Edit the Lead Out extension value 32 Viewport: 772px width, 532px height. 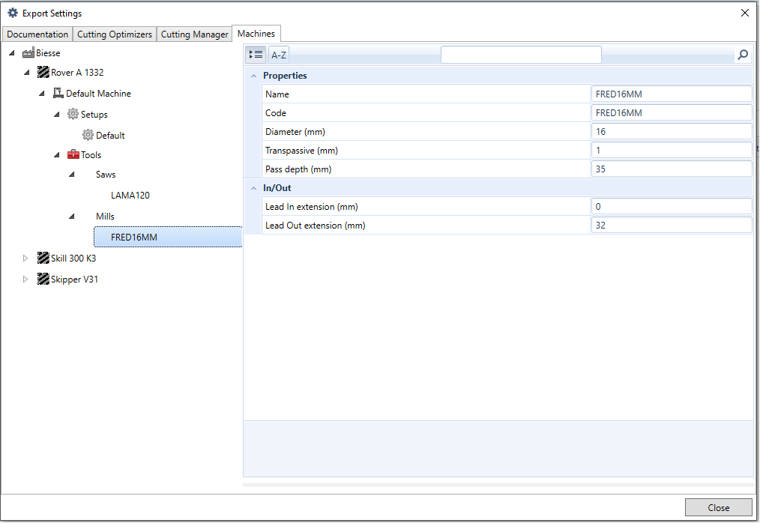(672, 225)
